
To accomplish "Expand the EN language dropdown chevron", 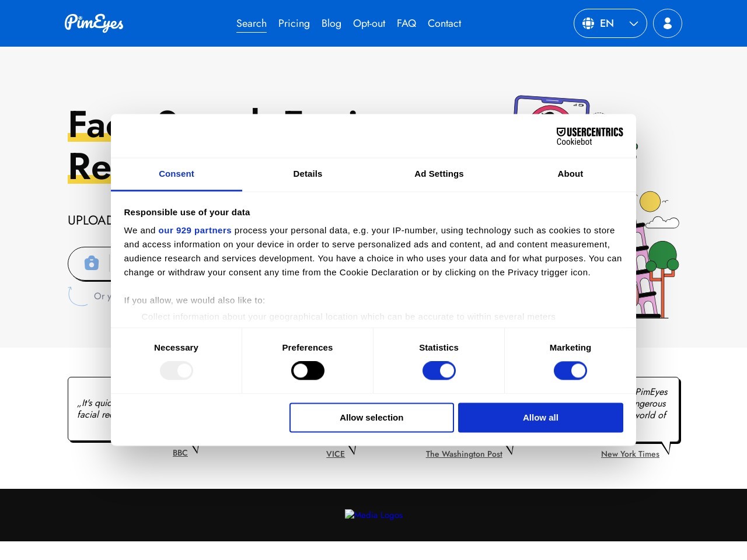I will [634, 24].
